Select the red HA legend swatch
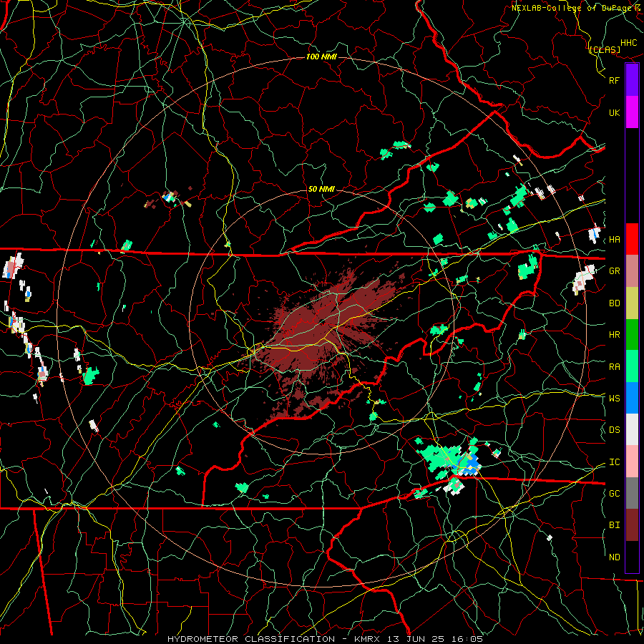The height and width of the screenshot is (644, 644). [632, 239]
